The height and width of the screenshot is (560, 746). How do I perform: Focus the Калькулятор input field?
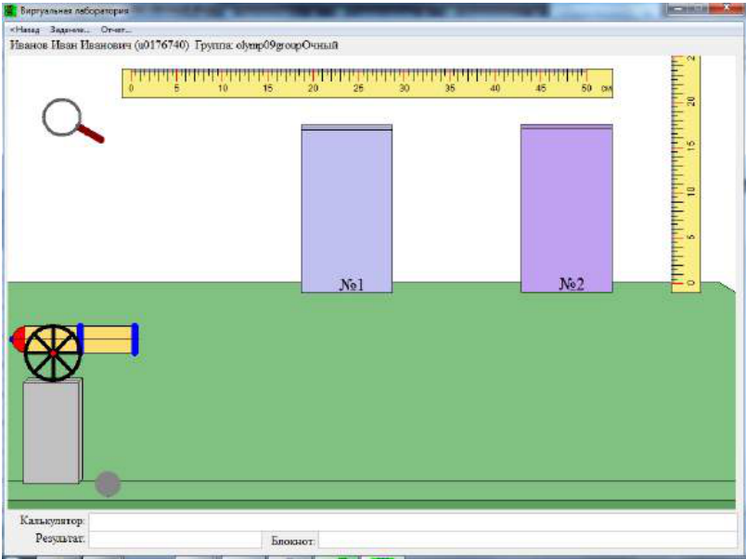[413, 521]
